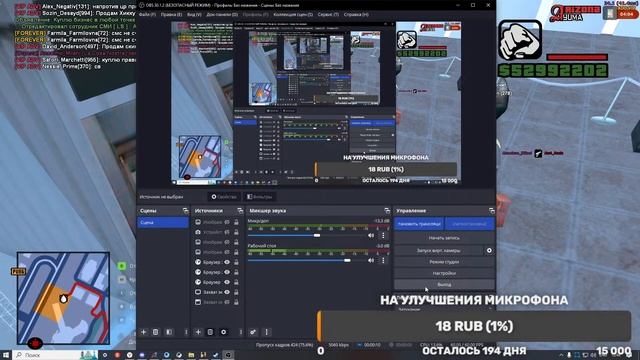Screen dimensions: 640x360
Task: Click the OBS icon on Windows taskbar
Action: pyautogui.click(x=229, y=355)
